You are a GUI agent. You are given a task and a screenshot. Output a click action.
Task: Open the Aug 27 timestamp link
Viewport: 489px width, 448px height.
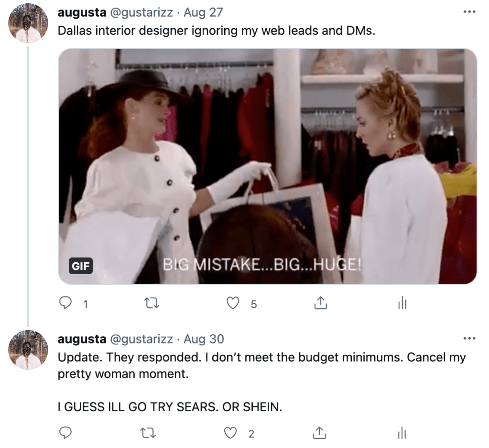point(204,12)
